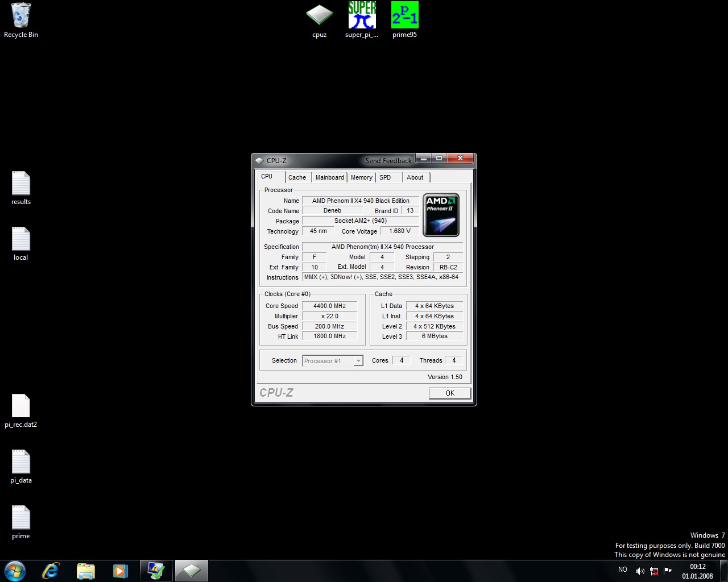The height and width of the screenshot is (582, 728).
Task: Switch to the About tab
Action: 415,177
